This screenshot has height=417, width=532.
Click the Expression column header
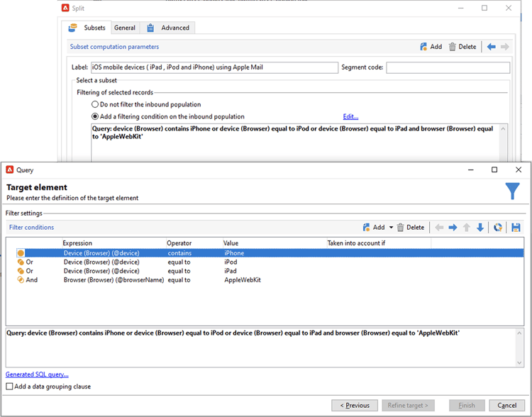pyautogui.click(x=77, y=243)
